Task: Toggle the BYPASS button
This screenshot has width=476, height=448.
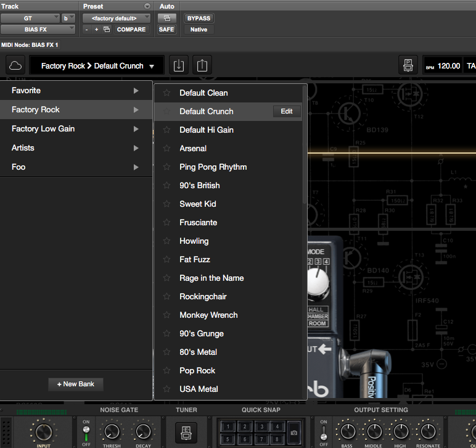Action: click(199, 19)
